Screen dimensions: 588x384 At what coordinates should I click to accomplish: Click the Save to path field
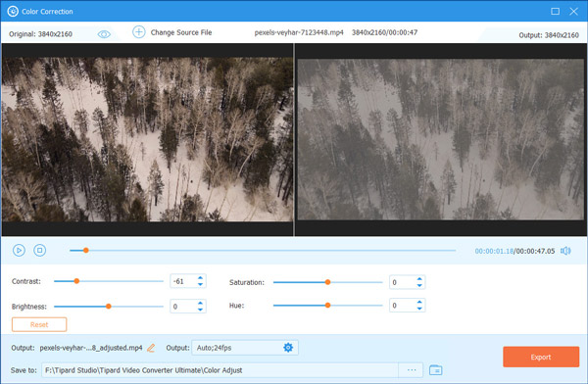(220, 370)
